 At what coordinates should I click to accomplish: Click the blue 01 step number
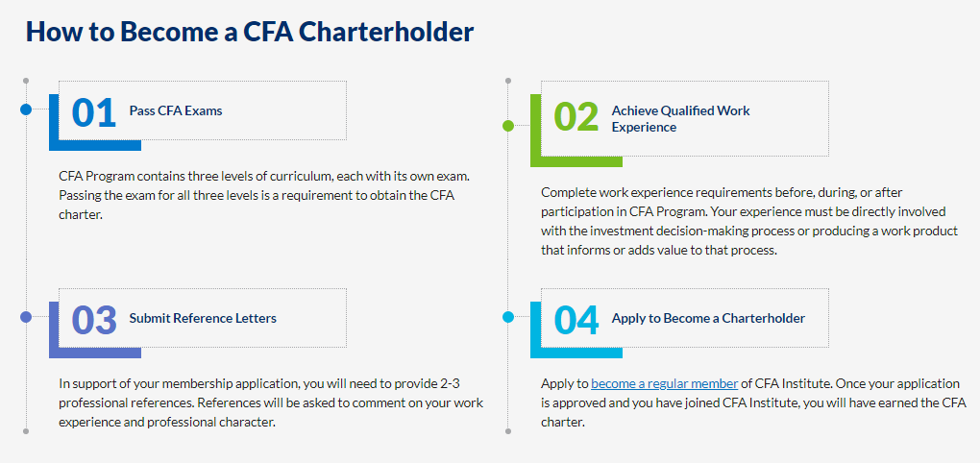click(93, 111)
